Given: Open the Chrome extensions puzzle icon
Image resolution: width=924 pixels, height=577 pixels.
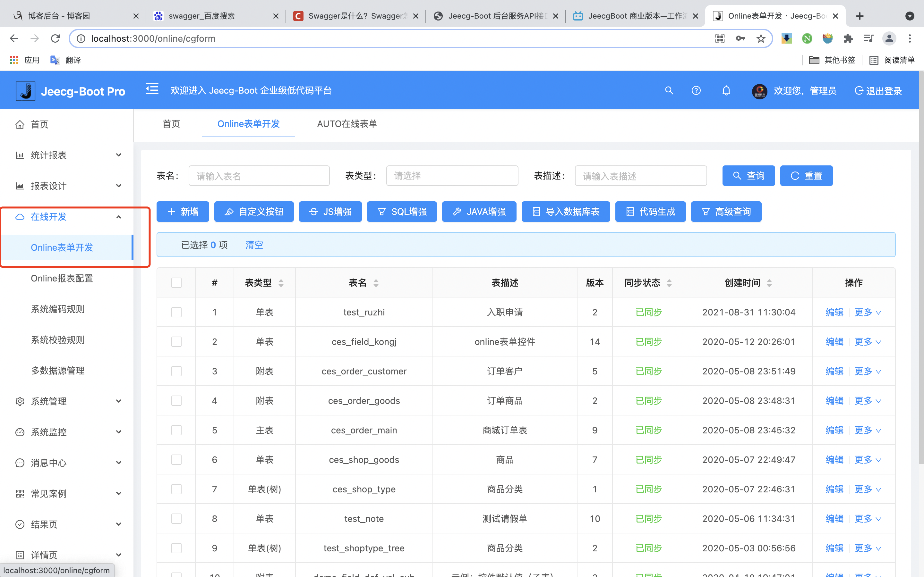Looking at the screenshot, I should point(848,38).
